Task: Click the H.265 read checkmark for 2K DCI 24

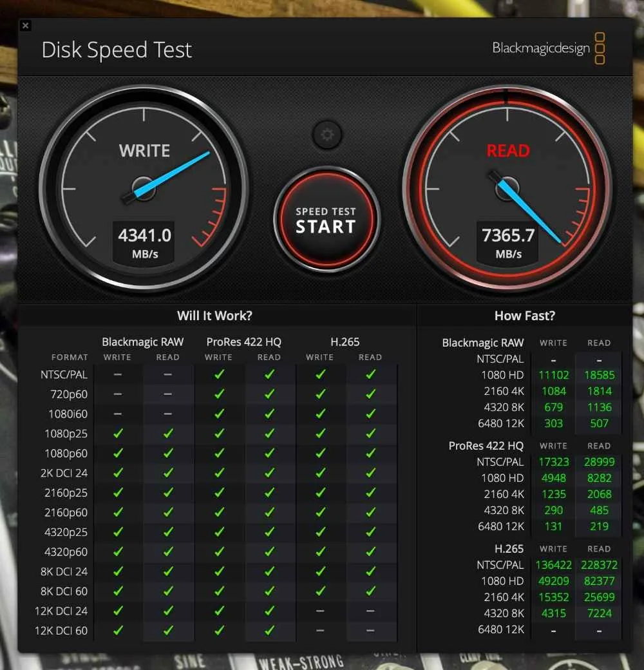Action: [371, 473]
